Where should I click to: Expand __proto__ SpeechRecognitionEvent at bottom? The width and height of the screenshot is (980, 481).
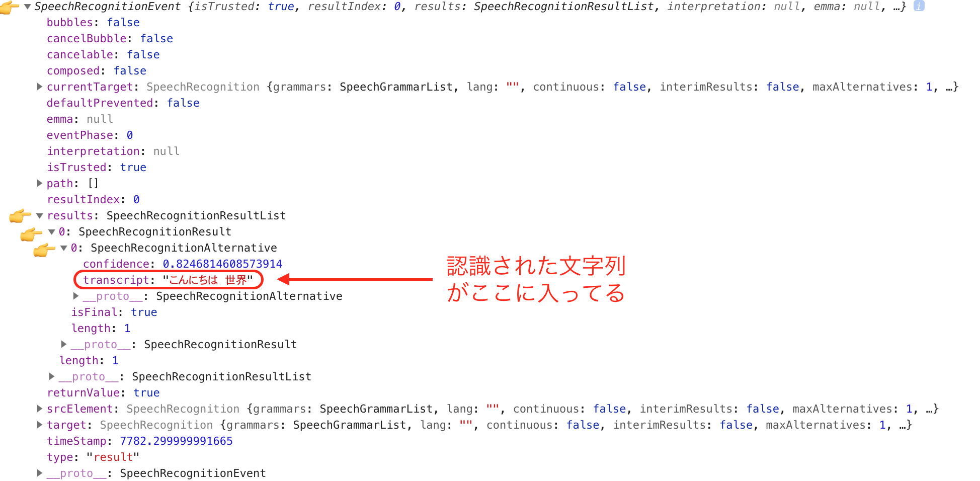tap(40, 473)
